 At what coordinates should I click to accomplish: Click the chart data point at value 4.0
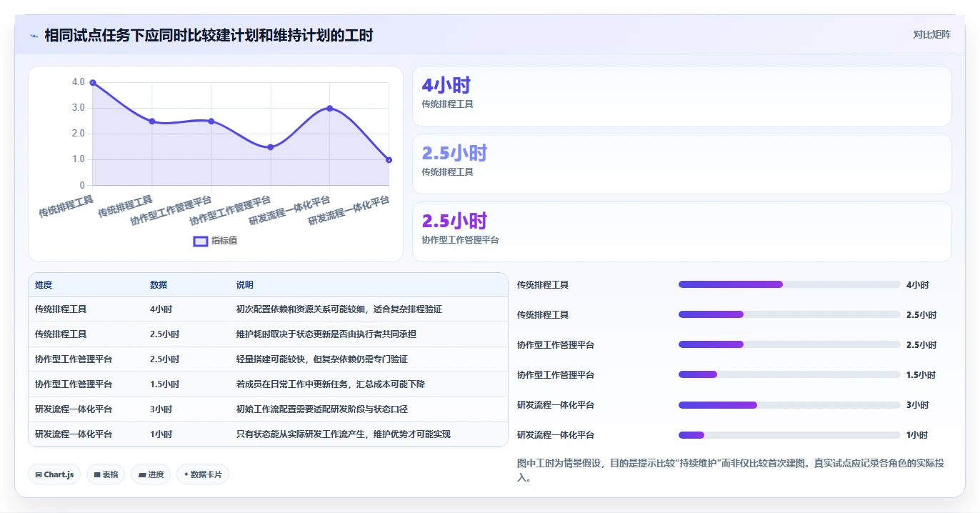[93, 83]
